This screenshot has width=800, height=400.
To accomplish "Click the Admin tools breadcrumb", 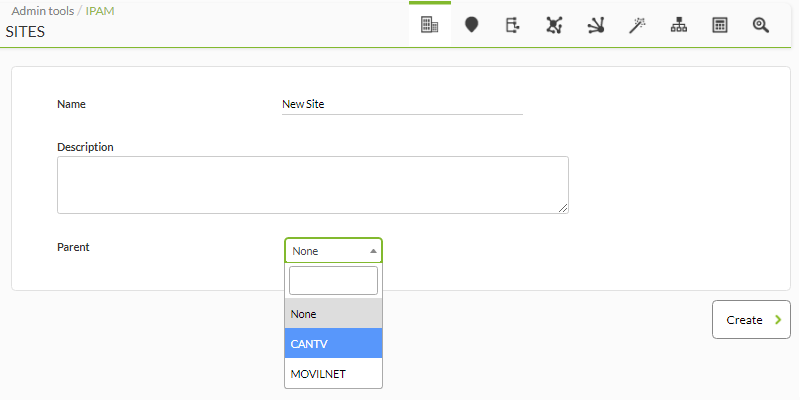I will pyautogui.click(x=43, y=11).
